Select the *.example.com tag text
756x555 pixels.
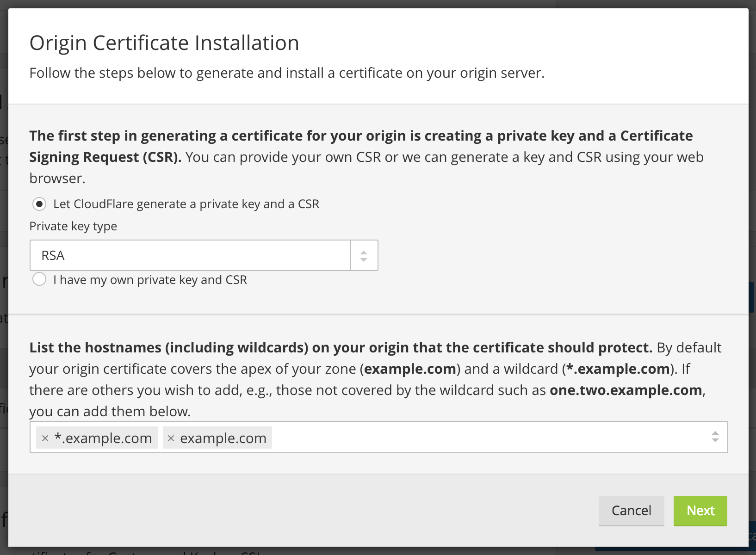103,438
